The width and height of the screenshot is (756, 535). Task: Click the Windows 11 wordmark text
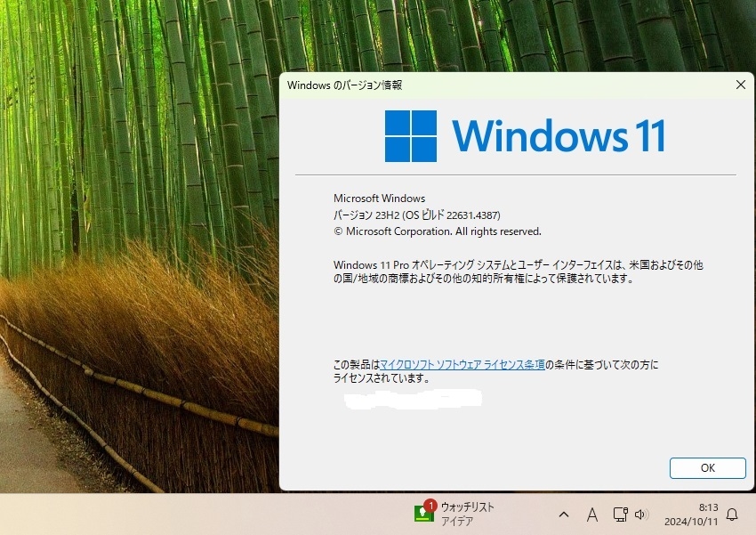click(x=559, y=136)
